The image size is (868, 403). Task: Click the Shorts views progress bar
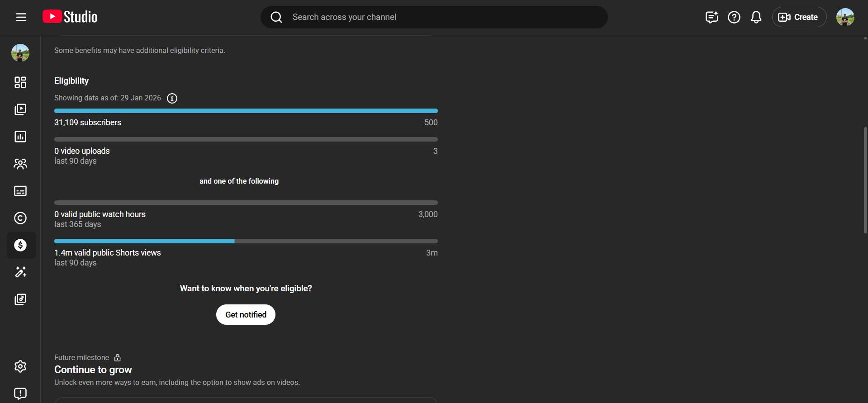pos(246,241)
